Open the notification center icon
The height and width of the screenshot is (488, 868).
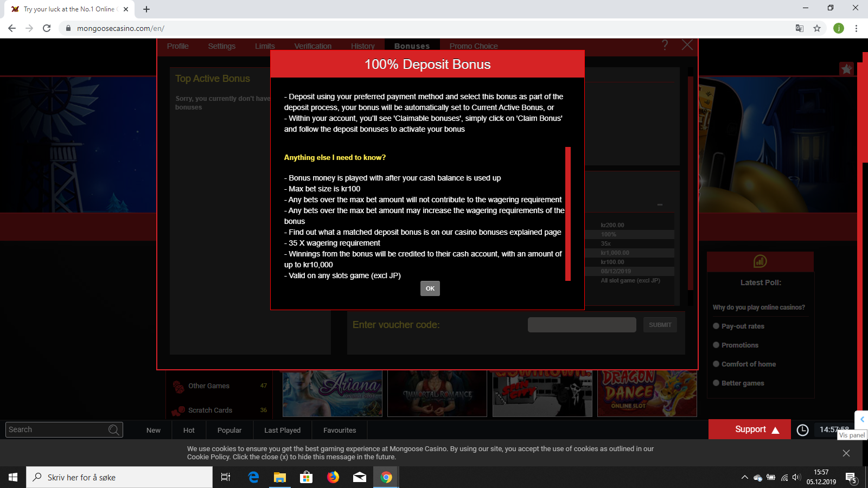point(851,477)
